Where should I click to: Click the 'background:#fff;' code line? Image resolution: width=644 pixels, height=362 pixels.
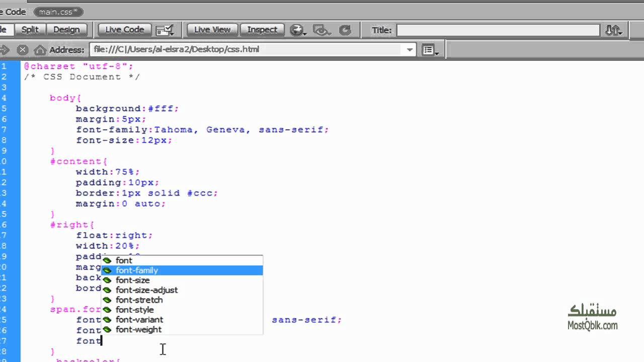(x=127, y=109)
